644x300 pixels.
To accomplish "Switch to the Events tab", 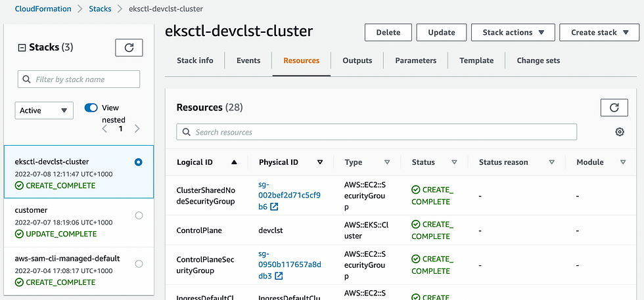I will 248,60.
